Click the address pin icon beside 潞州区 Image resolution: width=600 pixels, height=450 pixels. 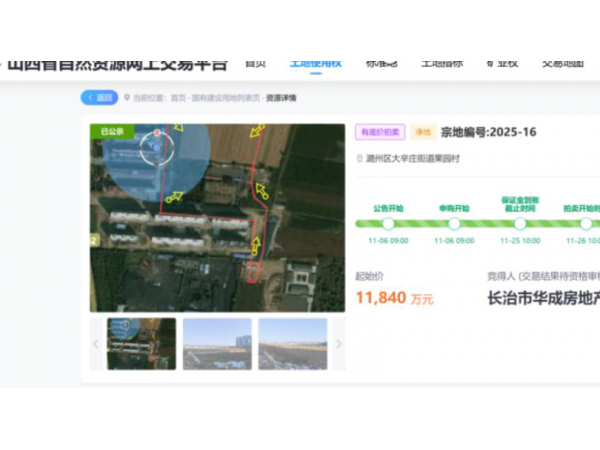pos(359,159)
